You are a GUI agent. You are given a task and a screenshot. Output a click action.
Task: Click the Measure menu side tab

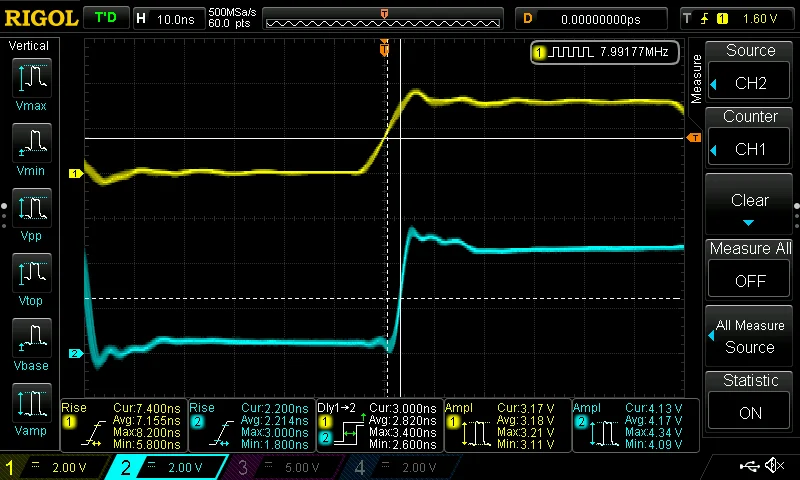click(696, 79)
